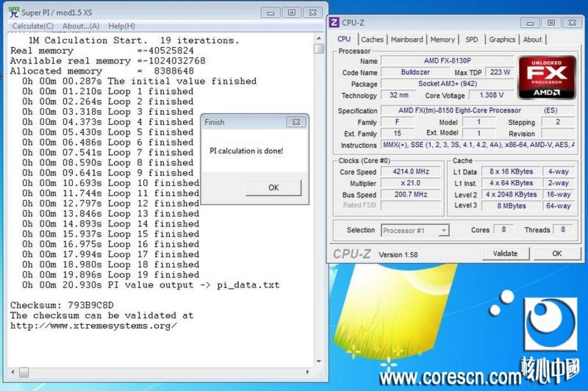Viewport: 588px width, 391px height.
Task: Click the Multiplier value x 21.0
Action: 411,183
